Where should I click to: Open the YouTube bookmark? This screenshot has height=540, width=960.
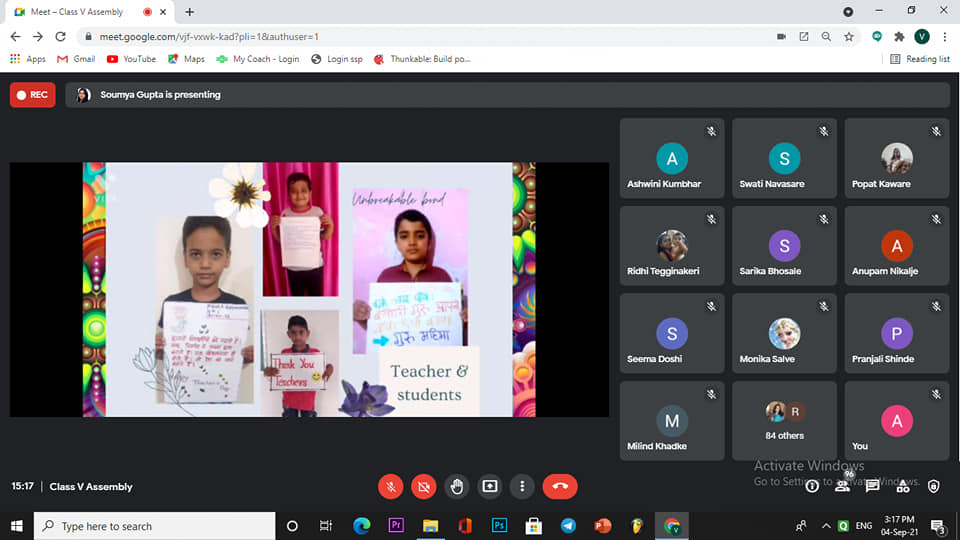[x=131, y=59]
